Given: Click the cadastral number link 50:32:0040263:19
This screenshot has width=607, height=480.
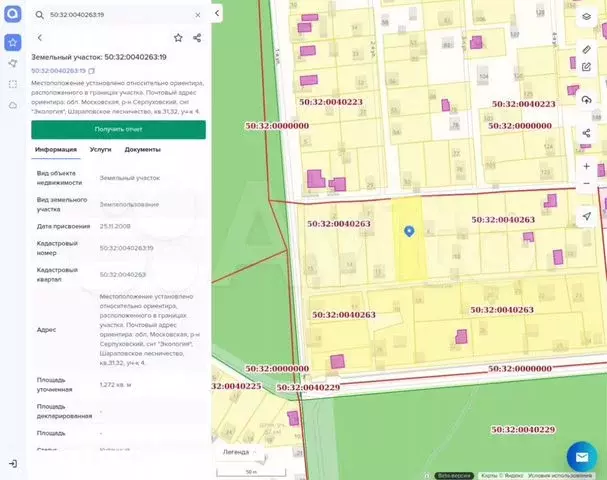Looking at the screenshot, I should point(58,71).
